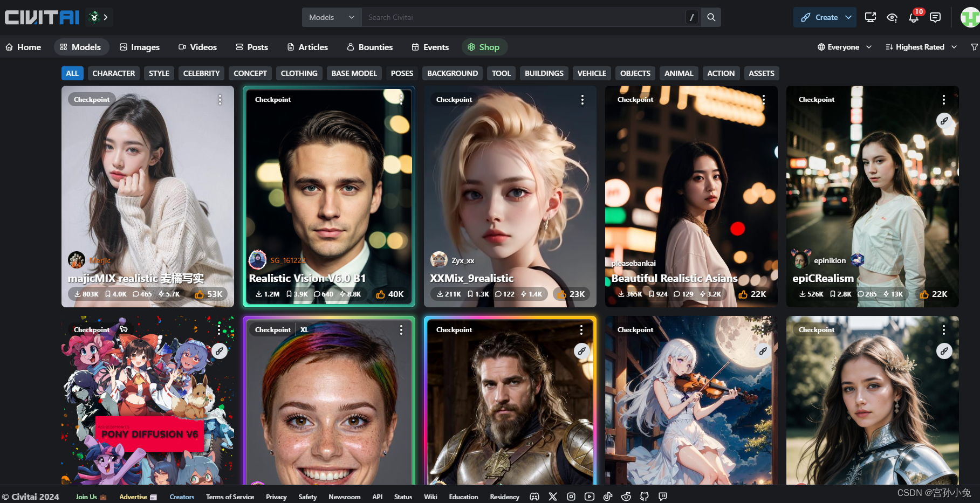980x503 pixels.
Task: Open the browsing-level eye icon
Action: click(x=892, y=17)
